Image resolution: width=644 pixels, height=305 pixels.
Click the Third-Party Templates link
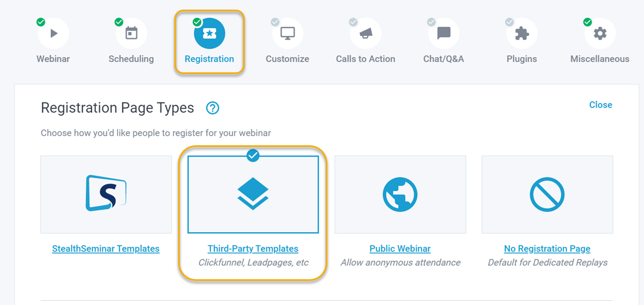pyautogui.click(x=253, y=249)
